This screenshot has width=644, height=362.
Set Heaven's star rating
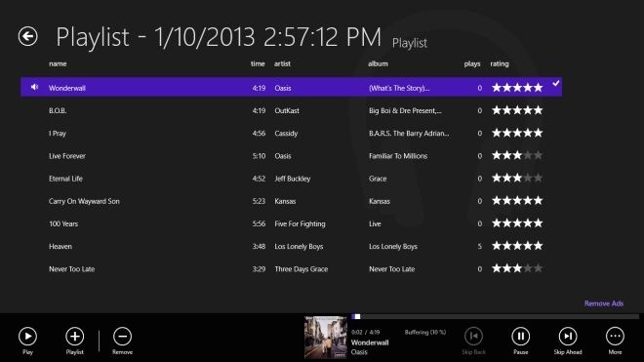(517, 245)
